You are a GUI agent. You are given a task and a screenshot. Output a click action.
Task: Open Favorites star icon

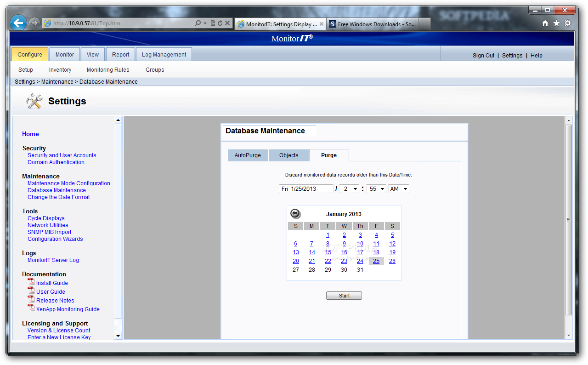click(556, 23)
